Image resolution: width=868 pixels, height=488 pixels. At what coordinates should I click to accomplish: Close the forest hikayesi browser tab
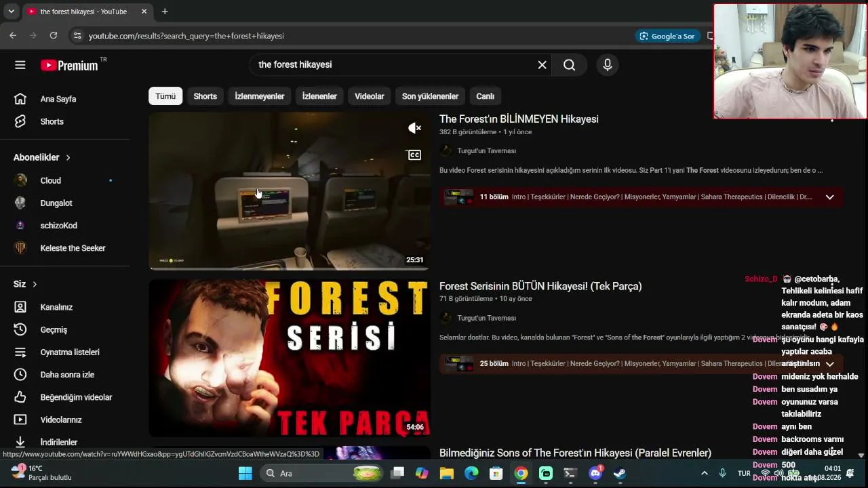click(144, 12)
